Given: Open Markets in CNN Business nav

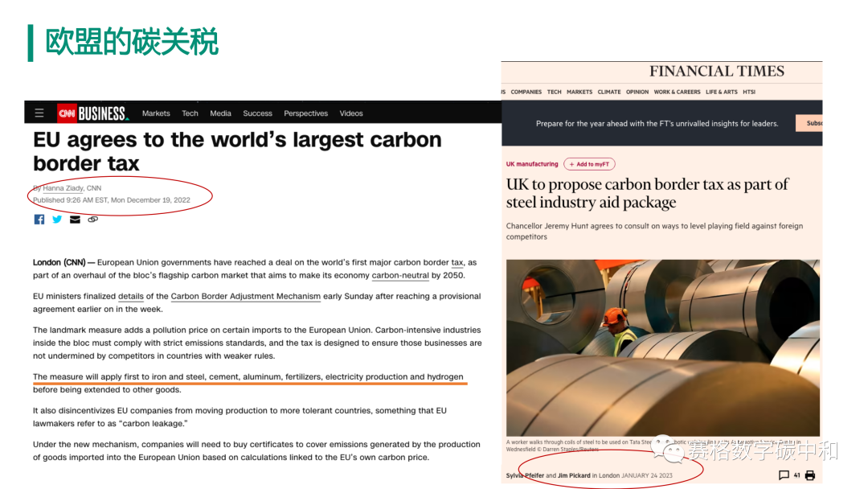Looking at the screenshot, I should [x=156, y=113].
